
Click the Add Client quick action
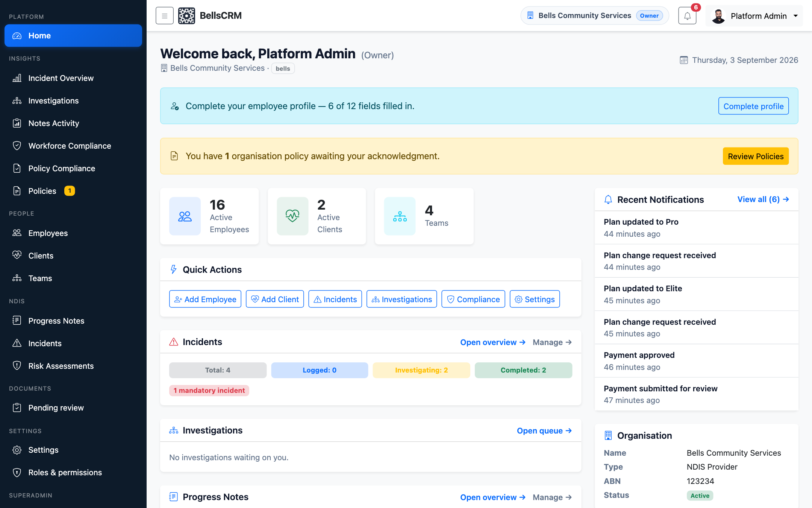275,299
